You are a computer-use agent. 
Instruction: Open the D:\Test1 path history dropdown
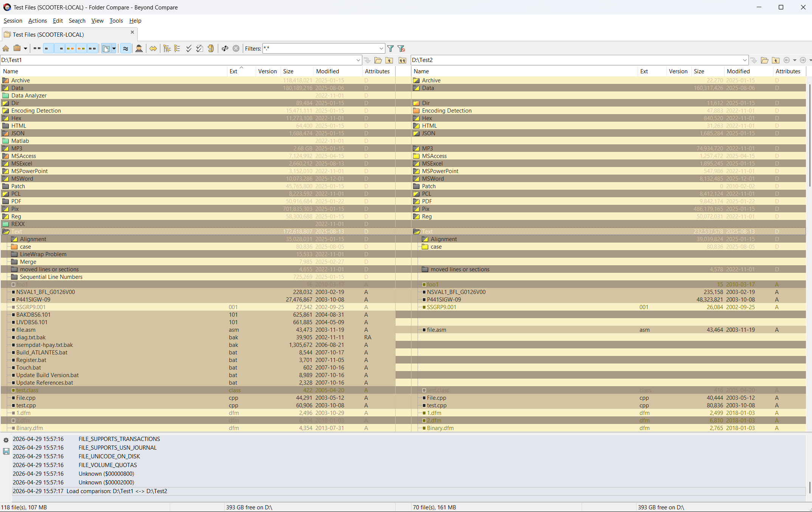coord(358,60)
